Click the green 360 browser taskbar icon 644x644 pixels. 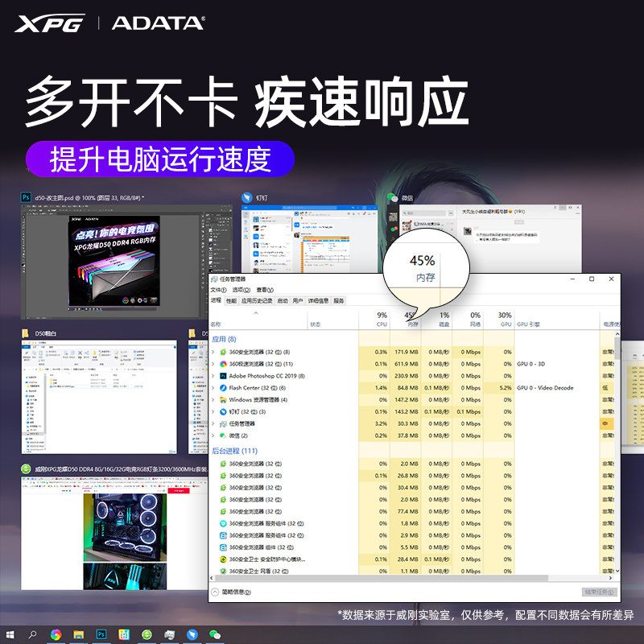click(147, 634)
